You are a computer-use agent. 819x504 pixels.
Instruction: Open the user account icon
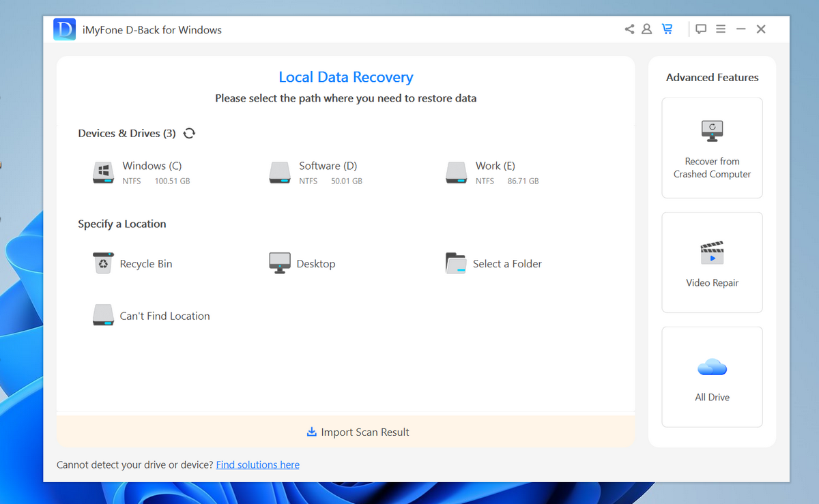pos(647,29)
